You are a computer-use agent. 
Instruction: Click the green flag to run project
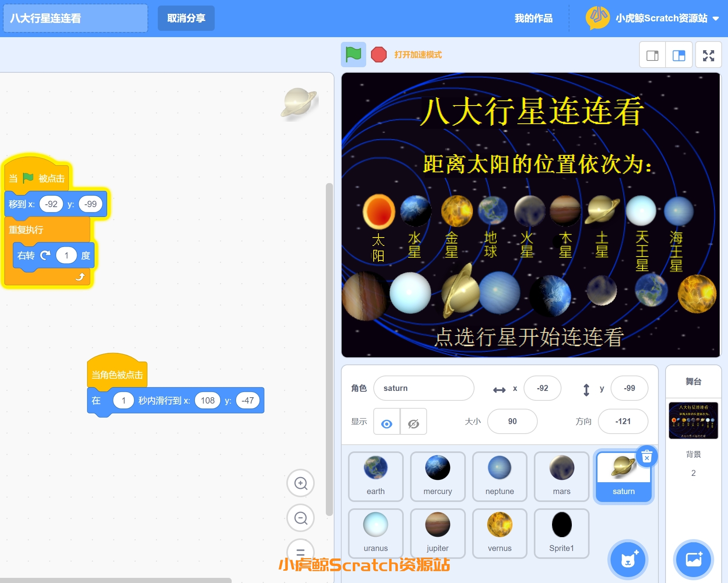[x=353, y=55]
